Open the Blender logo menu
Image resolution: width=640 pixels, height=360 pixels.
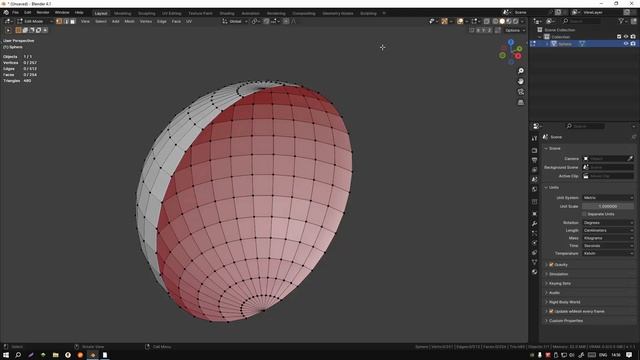pos(6,13)
